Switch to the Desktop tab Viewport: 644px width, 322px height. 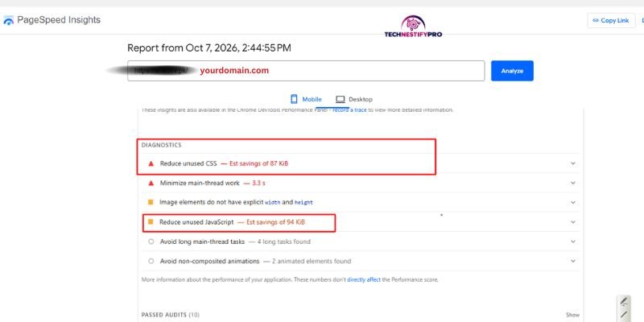[354, 99]
